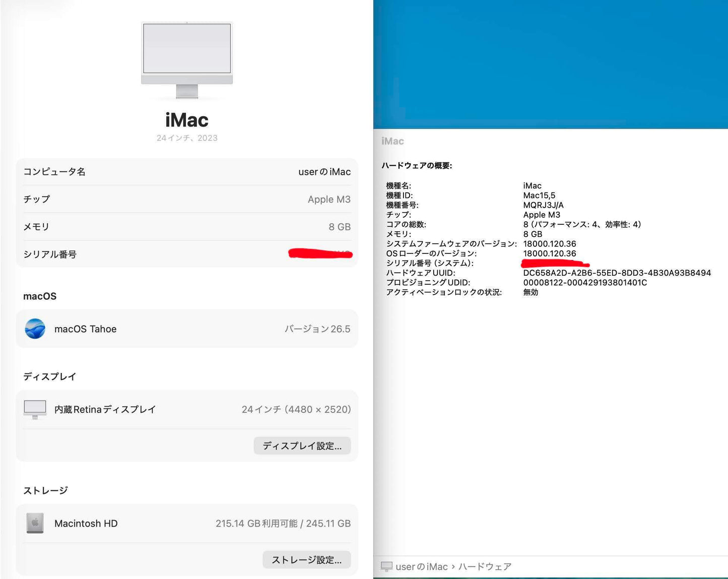Click the ディスプレイ section heading
The height and width of the screenshot is (579, 728).
pos(49,376)
